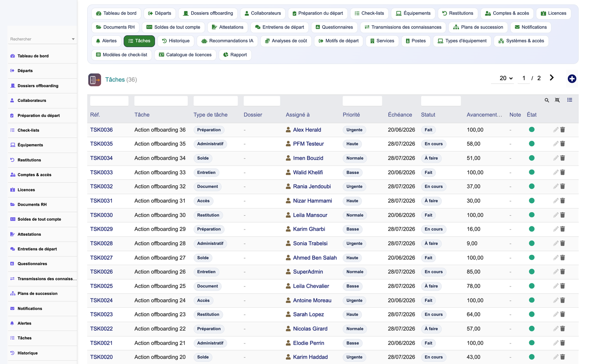Delete task TSK0029 with trash icon
Image resolution: width=589 pixels, height=364 pixels.
[x=563, y=229]
